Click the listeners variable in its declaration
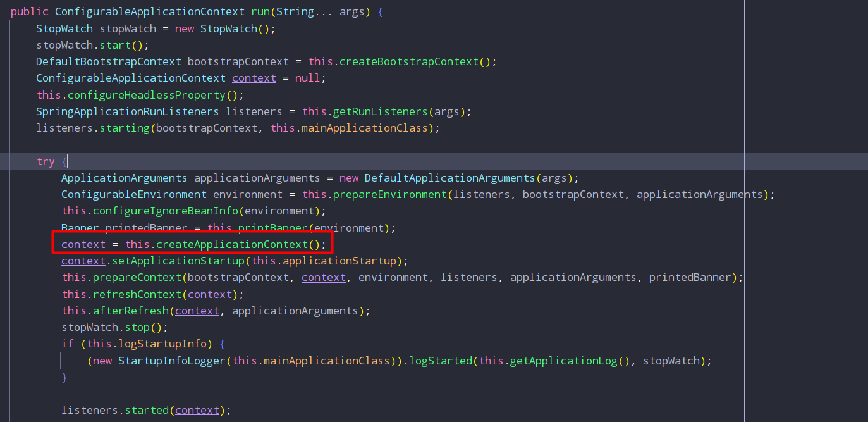Viewport: 868px width, 422px height. (x=254, y=111)
